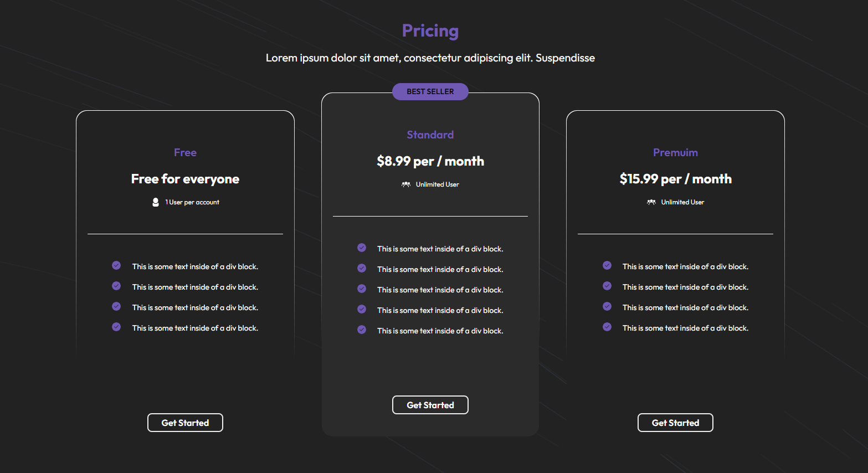Select the Free plan title
Viewport: 868px width, 473px height.
point(185,152)
